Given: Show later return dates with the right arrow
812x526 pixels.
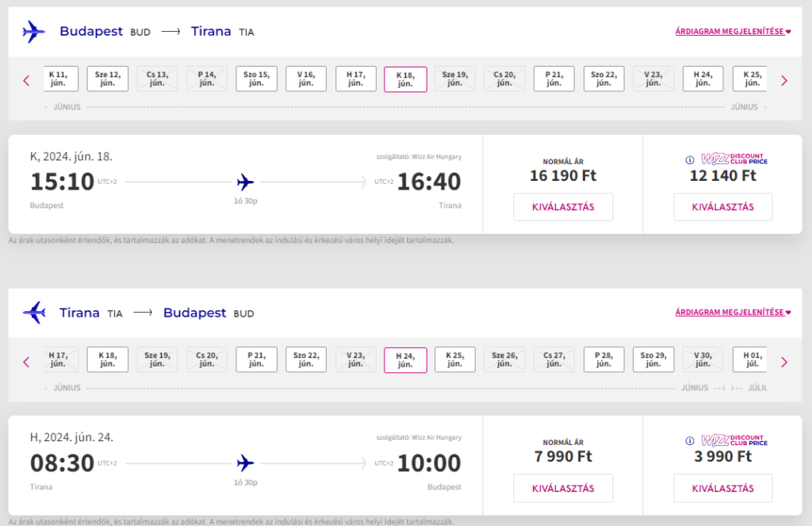Looking at the screenshot, I should [784, 362].
